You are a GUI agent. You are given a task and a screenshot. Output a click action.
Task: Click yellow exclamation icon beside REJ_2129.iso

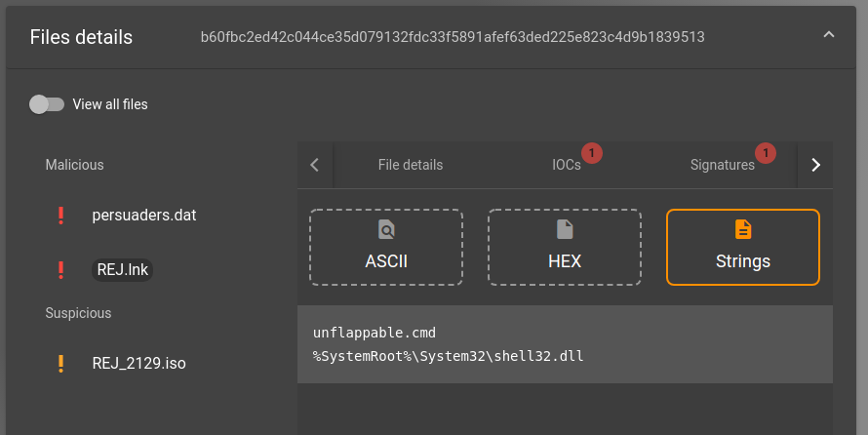tap(60, 364)
